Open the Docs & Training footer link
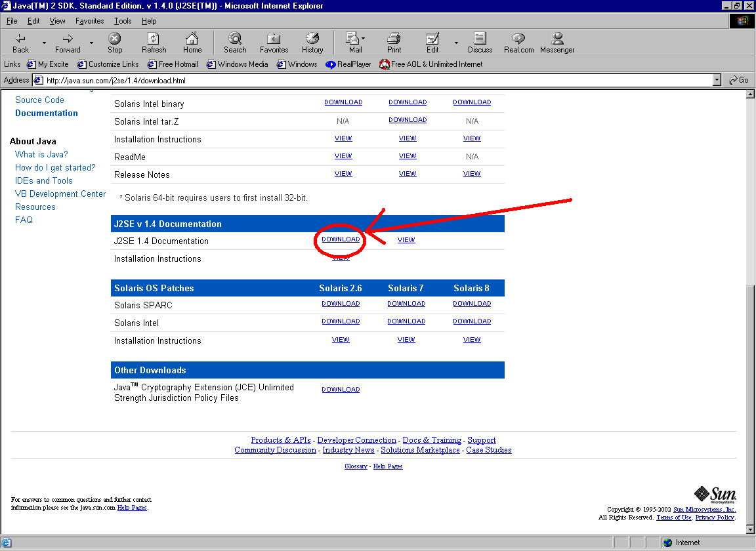The image size is (756, 551). (432, 439)
